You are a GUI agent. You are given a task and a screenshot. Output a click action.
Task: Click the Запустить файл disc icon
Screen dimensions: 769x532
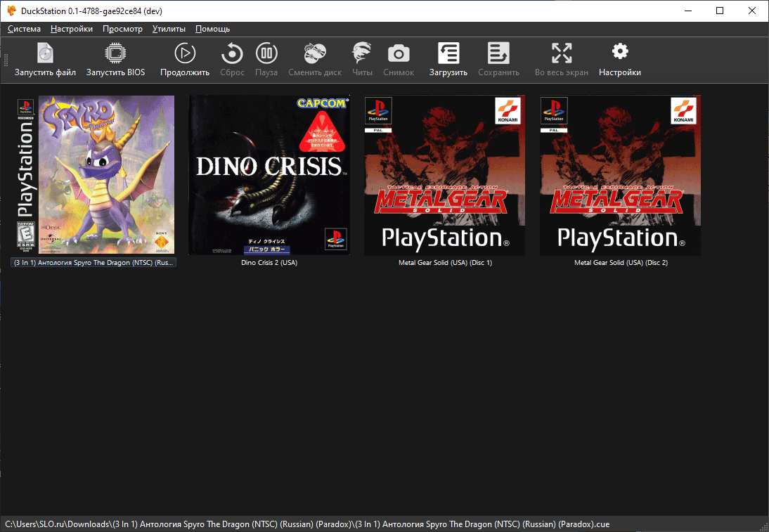[45, 53]
